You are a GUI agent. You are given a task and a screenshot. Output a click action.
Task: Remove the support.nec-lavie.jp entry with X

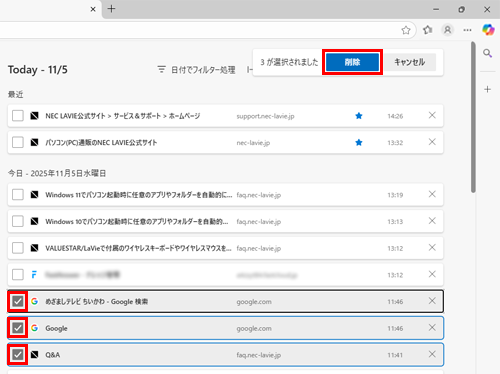point(432,115)
